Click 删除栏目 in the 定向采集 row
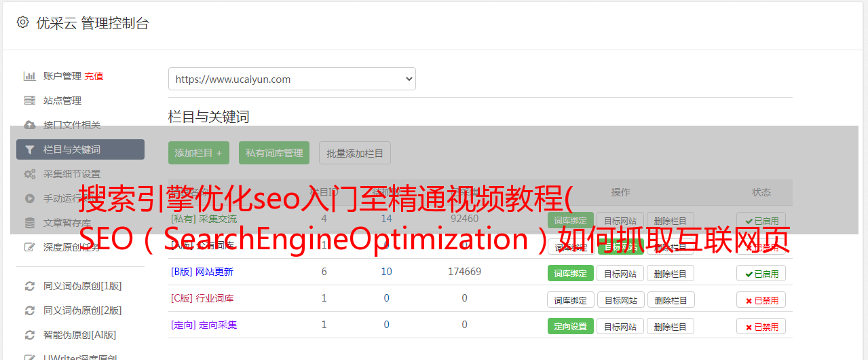This screenshot has width=868, height=360. tap(671, 326)
